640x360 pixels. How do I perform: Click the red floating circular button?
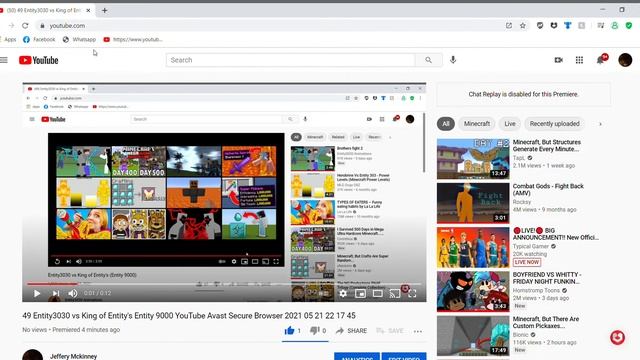617,338
